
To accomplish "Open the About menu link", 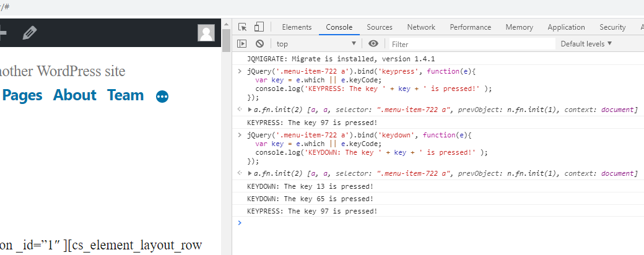I will click(75, 95).
